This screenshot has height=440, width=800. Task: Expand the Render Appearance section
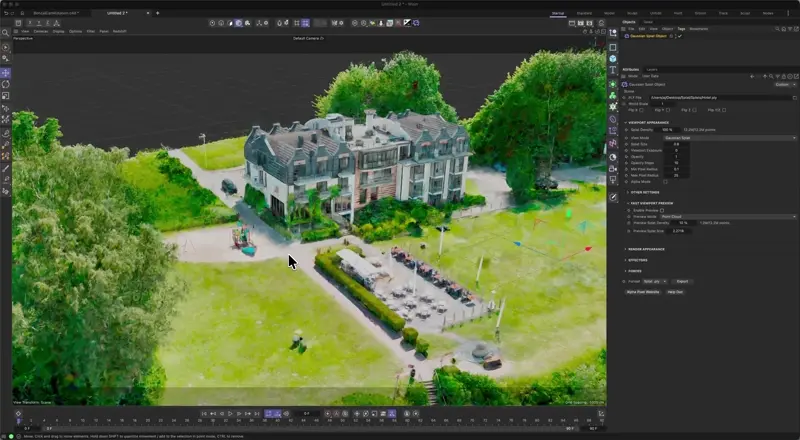point(645,249)
